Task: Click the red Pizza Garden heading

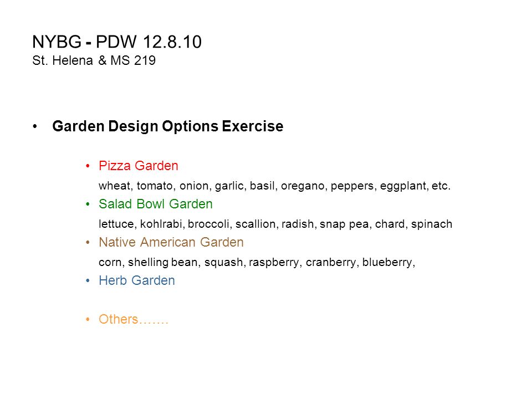Action: [x=139, y=166]
